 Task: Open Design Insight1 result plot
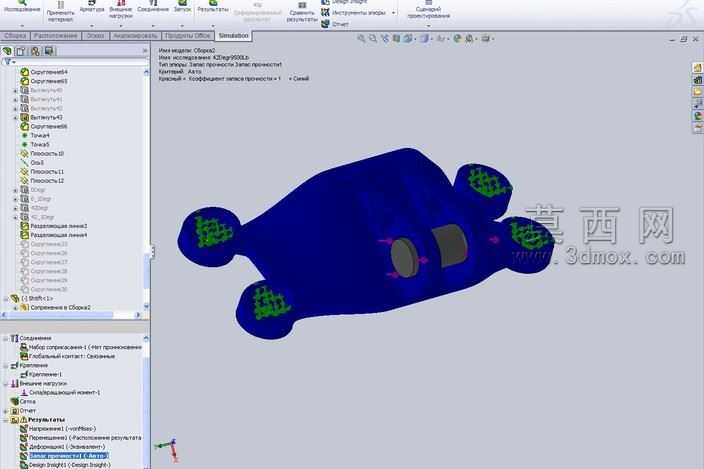tap(66, 465)
